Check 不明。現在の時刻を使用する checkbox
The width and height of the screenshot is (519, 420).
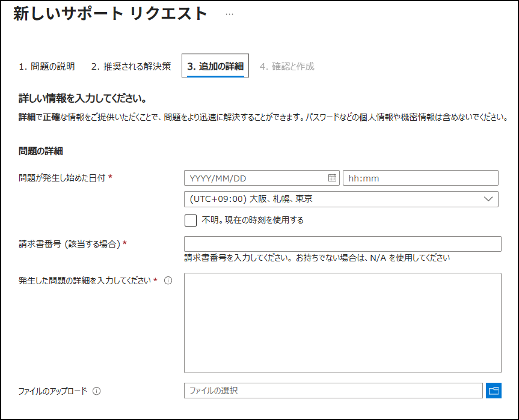click(191, 221)
